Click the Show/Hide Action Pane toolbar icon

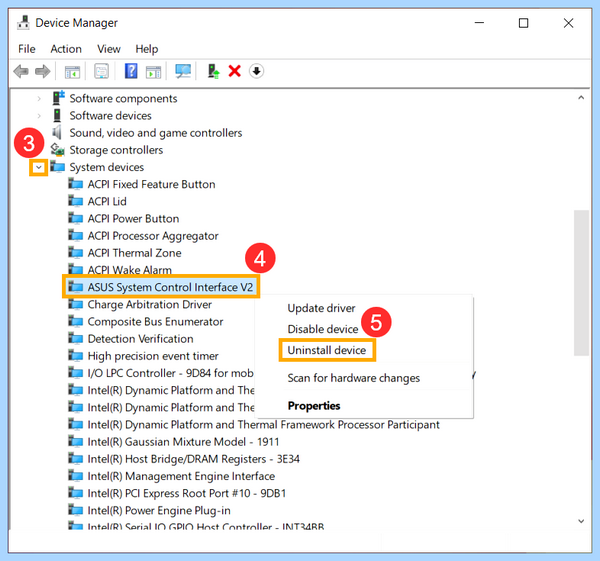pos(153,72)
